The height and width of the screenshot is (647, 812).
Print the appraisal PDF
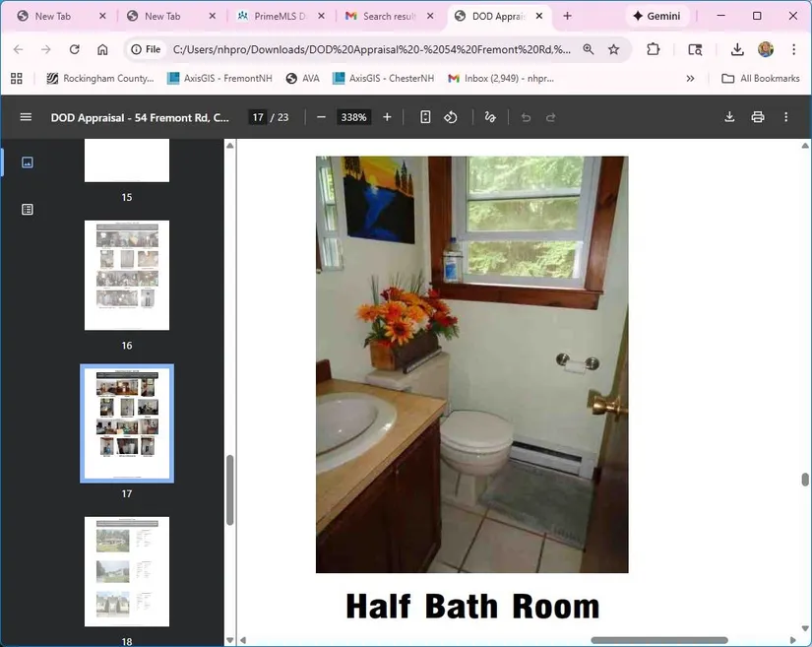(x=757, y=117)
